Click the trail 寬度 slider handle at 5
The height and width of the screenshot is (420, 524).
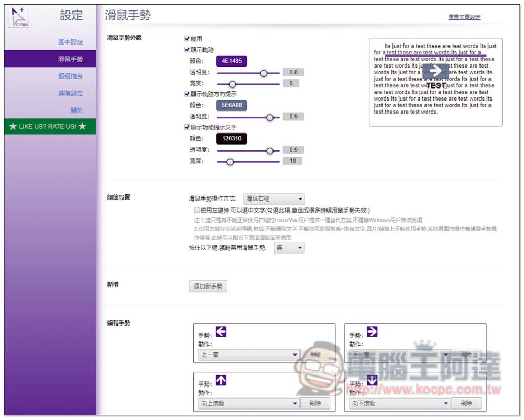coord(232,84)
